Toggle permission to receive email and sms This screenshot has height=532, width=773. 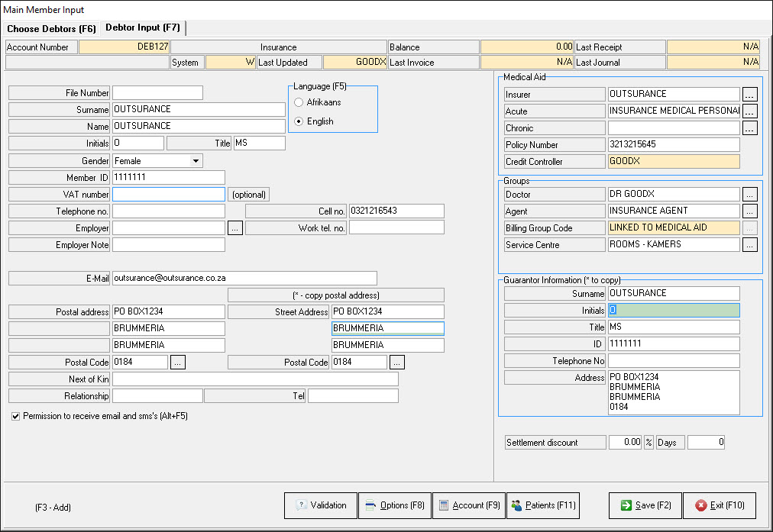click(16, 417)
